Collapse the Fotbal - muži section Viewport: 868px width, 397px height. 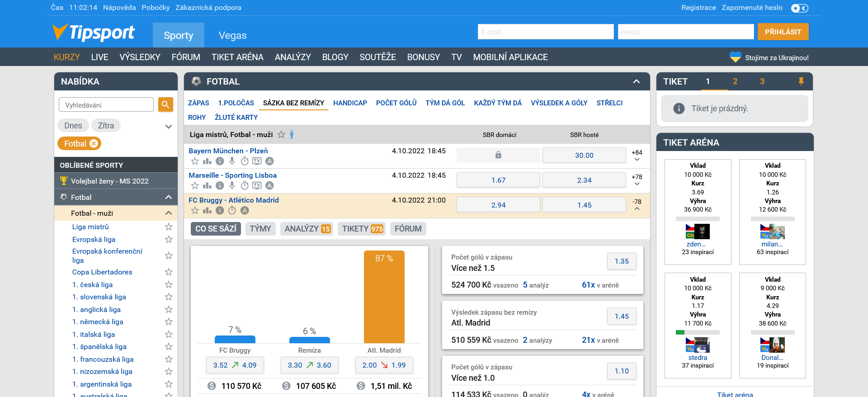tap(169, 213)
